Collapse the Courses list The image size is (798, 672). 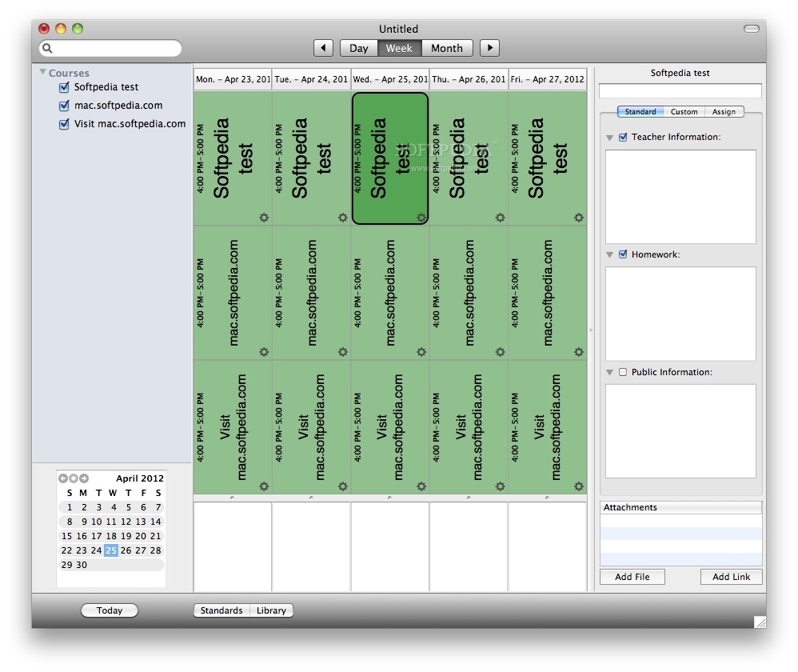click(42, 72)
